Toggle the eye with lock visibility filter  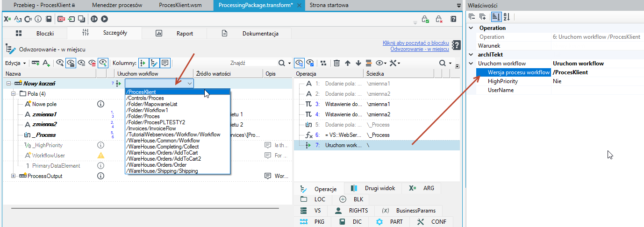click(x=71, y=63)
